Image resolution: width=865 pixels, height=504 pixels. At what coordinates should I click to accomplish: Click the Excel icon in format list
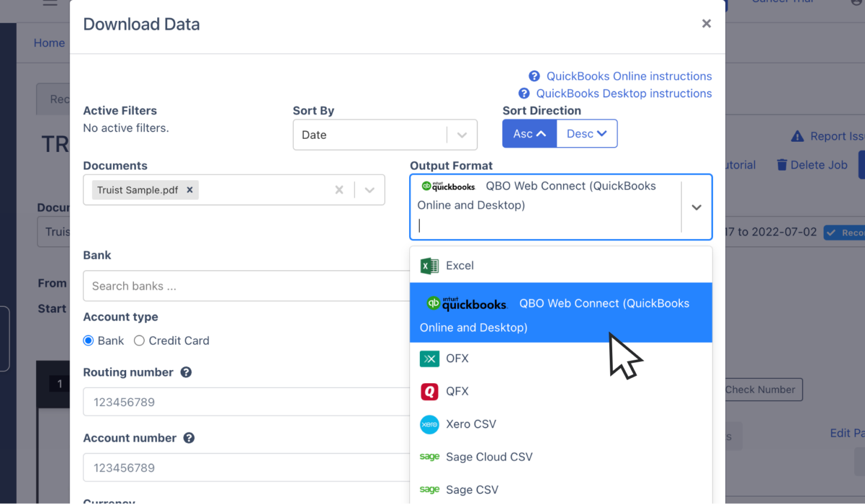pyautogui.click(x=429, y=266)
